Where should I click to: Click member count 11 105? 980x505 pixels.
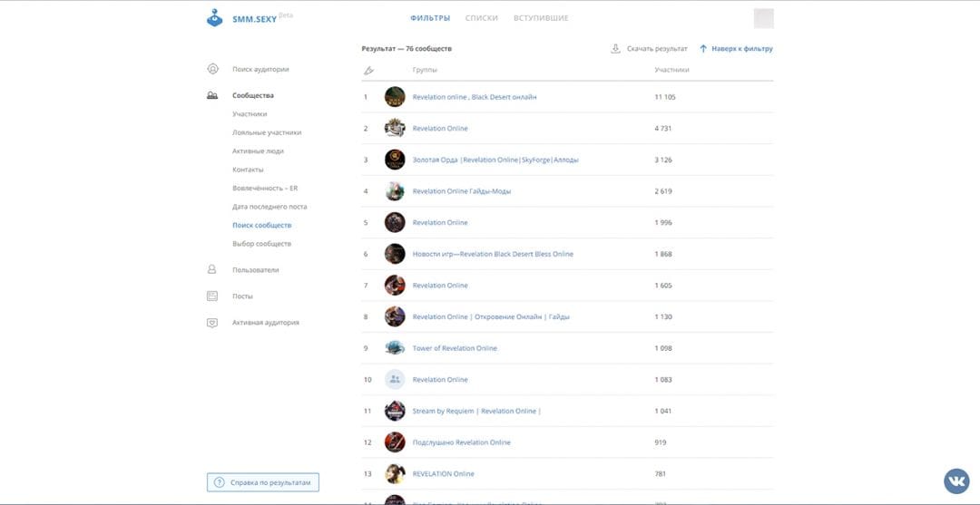[665, 97]
